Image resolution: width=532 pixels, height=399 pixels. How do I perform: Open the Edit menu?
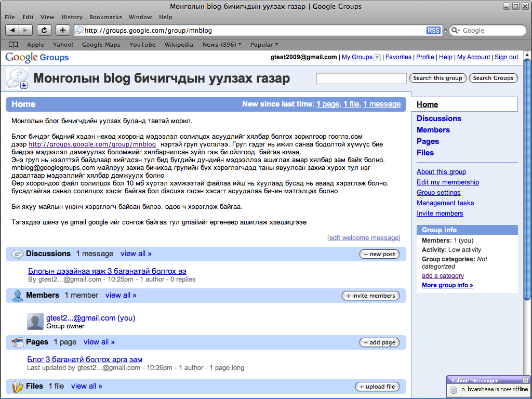[x=28, y=17]
